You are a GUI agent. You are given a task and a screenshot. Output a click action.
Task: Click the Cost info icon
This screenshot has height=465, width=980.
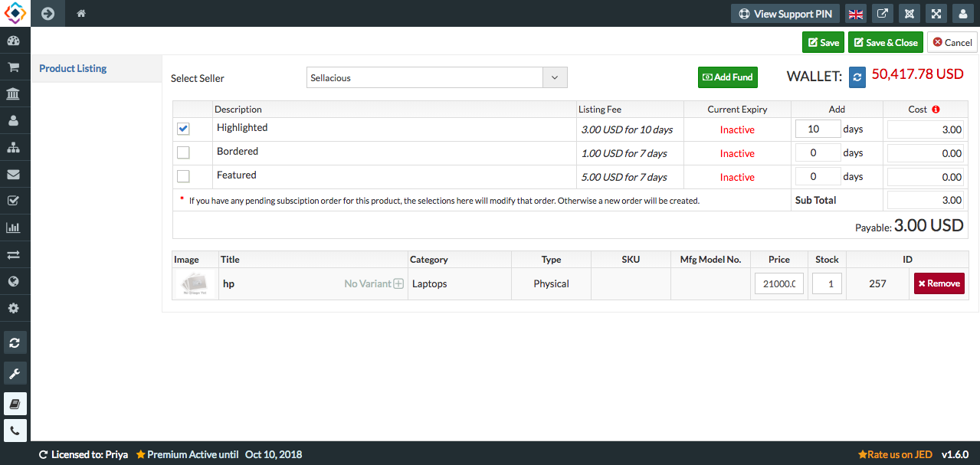tap(936, 110)
